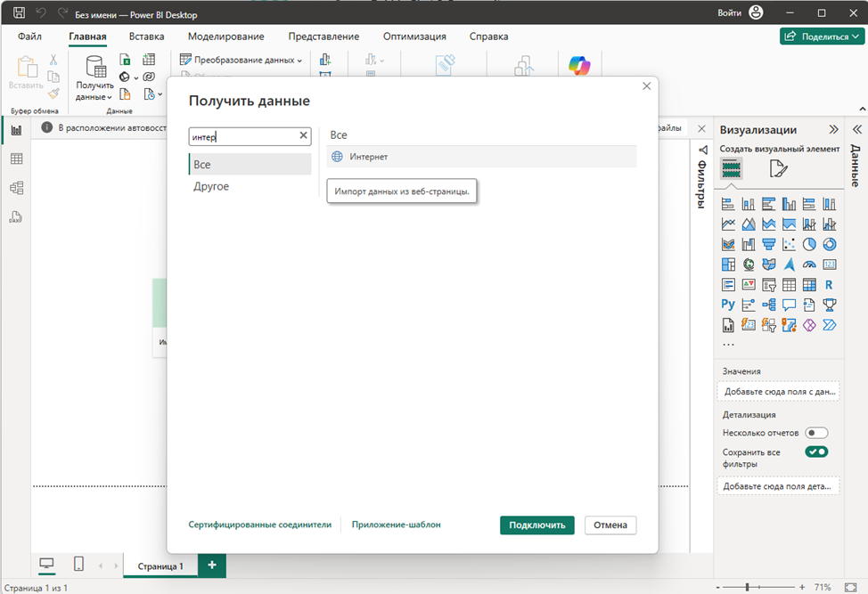The image size is (868, 594).
Task: Click the Подключить button
Action: (x=537, y=525)
